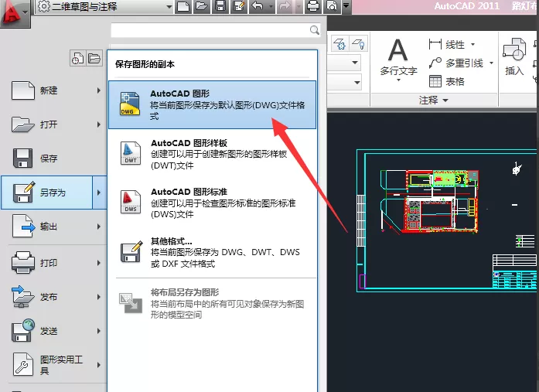The height and width of the screenshot is (392, 539).
Task: Expand the 打印 submenu arrow
Action: 99,263
